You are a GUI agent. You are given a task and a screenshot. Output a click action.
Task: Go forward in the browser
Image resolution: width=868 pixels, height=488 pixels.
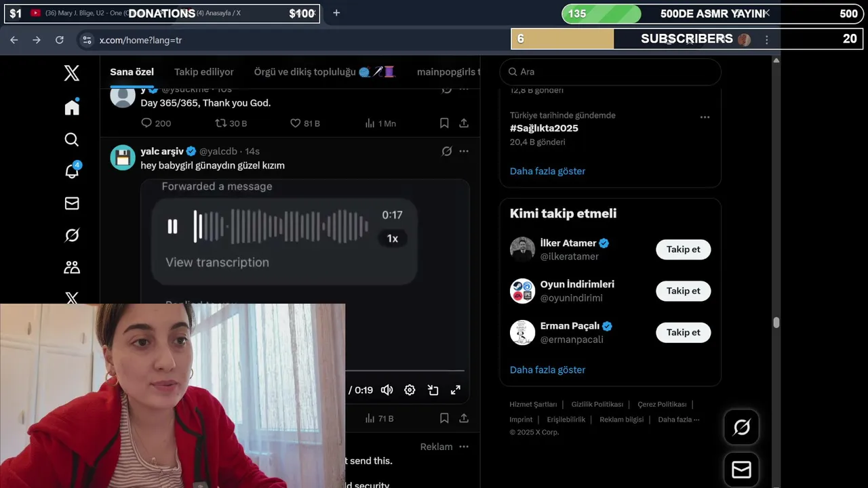(37, 40)
